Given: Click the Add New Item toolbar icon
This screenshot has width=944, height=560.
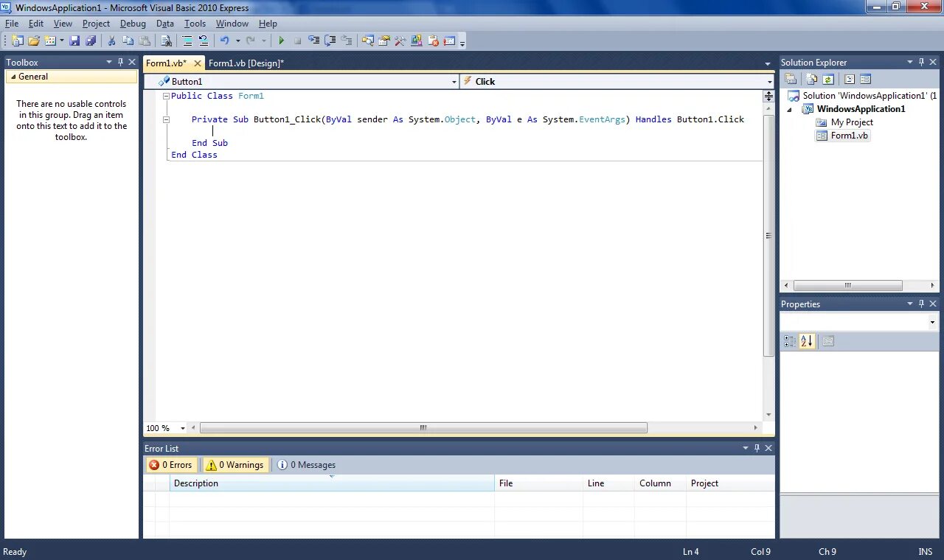Looking at the screenshot, I should [x=50, y=41].
